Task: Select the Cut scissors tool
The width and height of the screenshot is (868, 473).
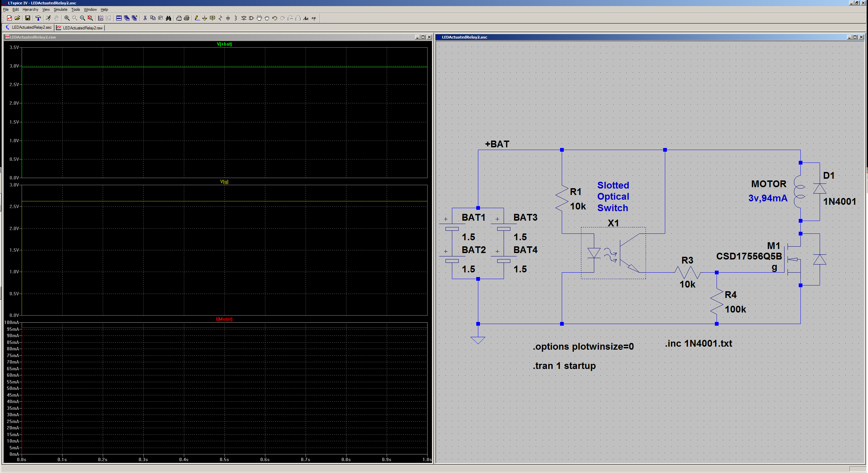Action: tap(145, 18)
